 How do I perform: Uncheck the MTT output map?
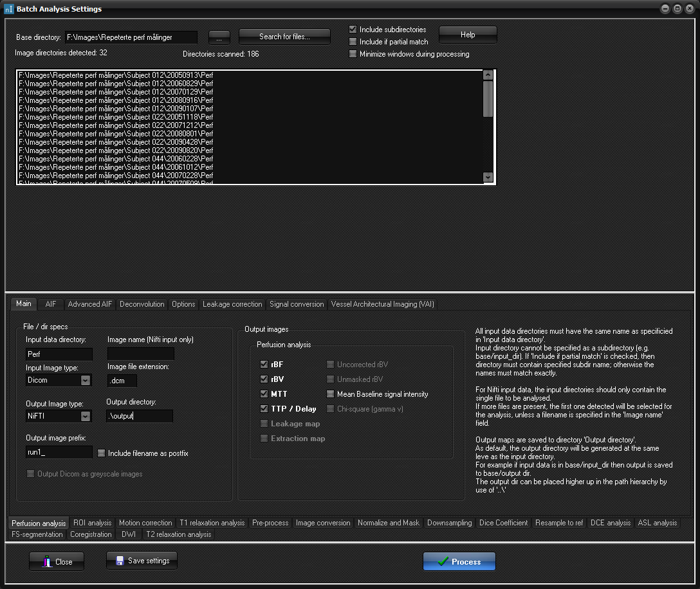(x=264, y=394)
